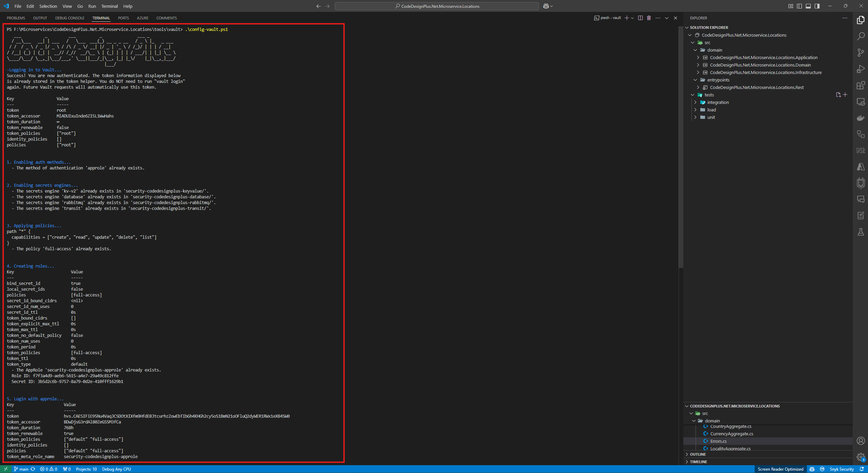868x473 pixels.
Task: Switch to the PROBLEMS panel tab
Action: (x=16, y=18)
